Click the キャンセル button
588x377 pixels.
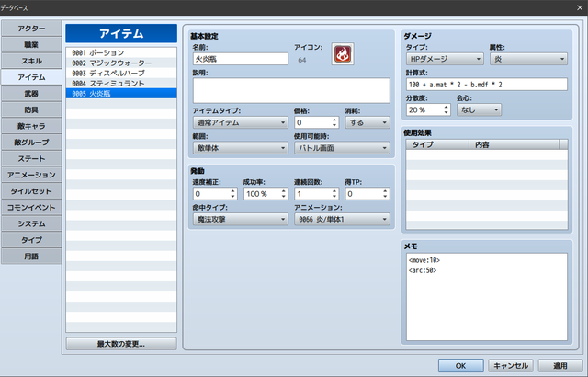[511, 366]
